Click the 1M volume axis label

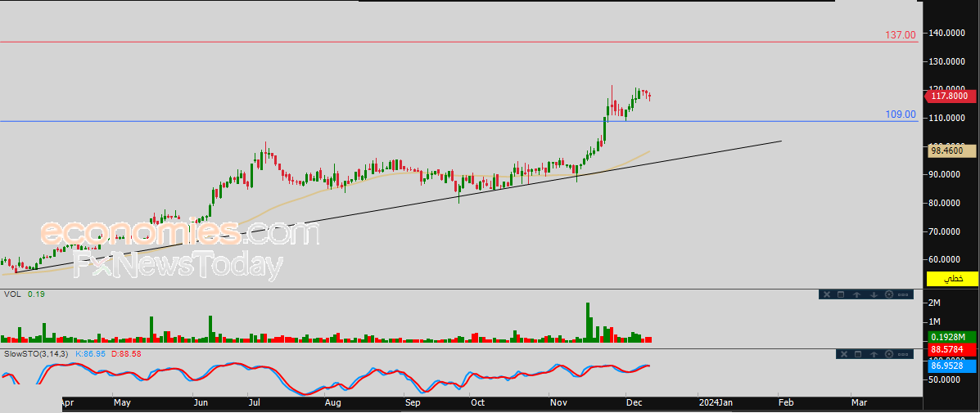(936, 321)
